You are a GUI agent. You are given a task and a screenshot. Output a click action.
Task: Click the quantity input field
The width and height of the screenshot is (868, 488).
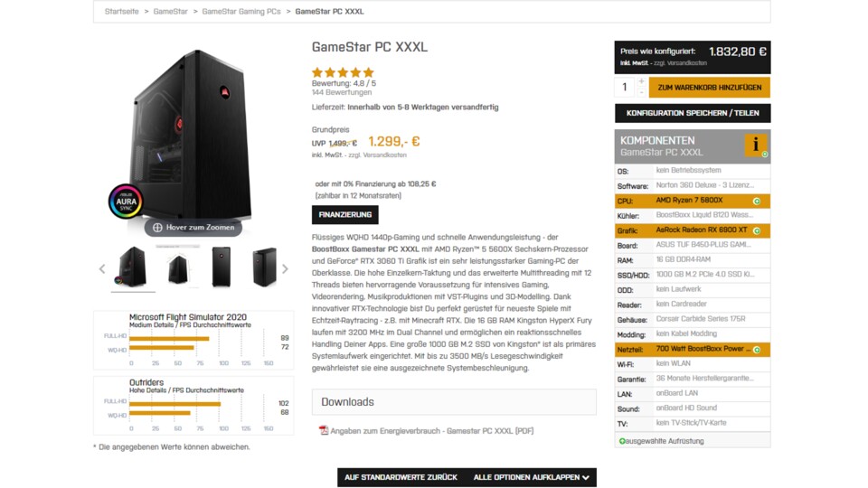(x=625, y=88)
